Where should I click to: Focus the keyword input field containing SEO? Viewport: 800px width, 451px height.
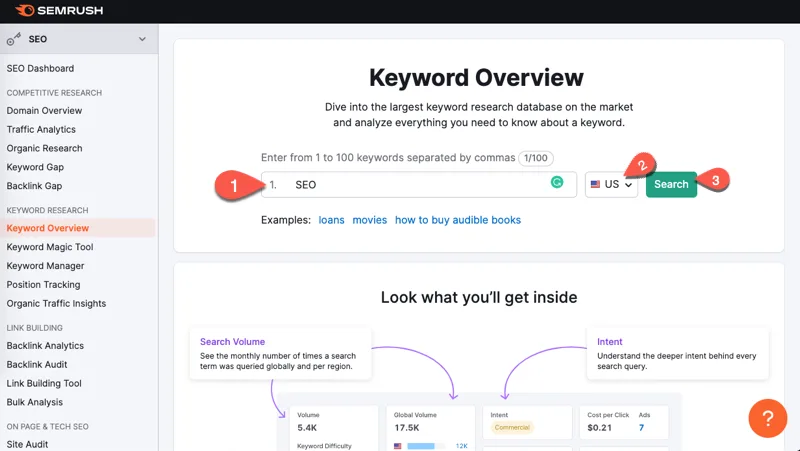tap(420, 184)
